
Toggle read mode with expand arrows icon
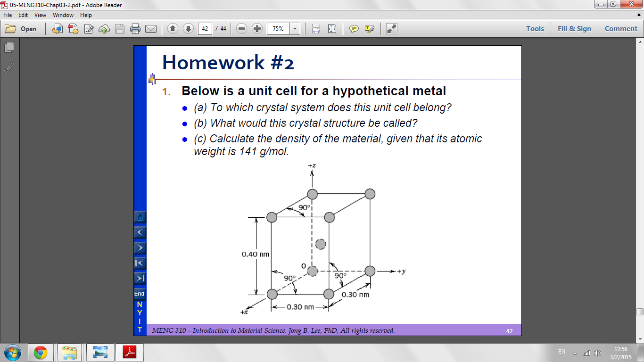click(391, 29)
